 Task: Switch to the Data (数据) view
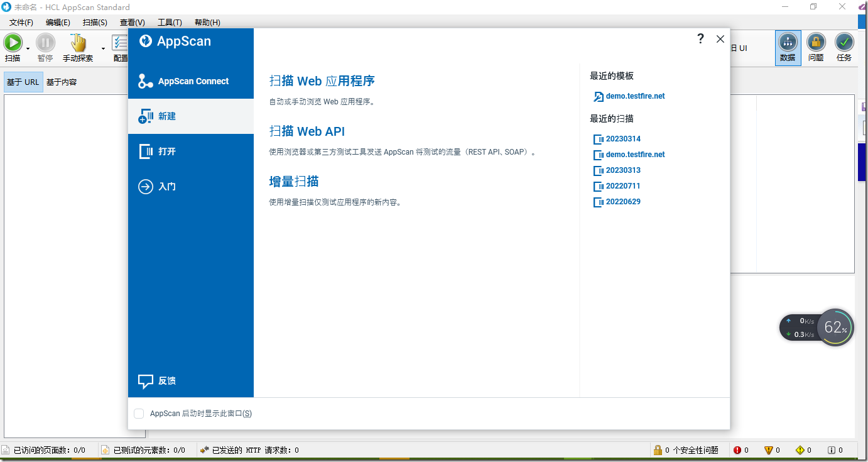pos(788,48)
